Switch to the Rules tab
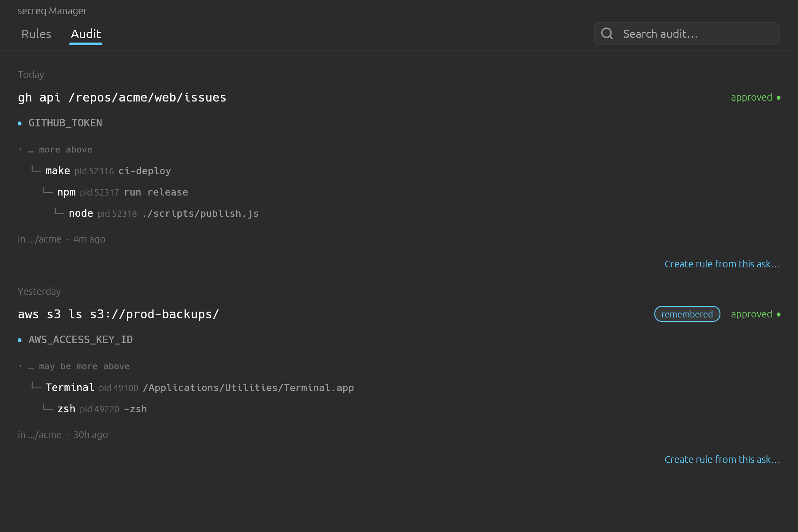 point(36,34)
